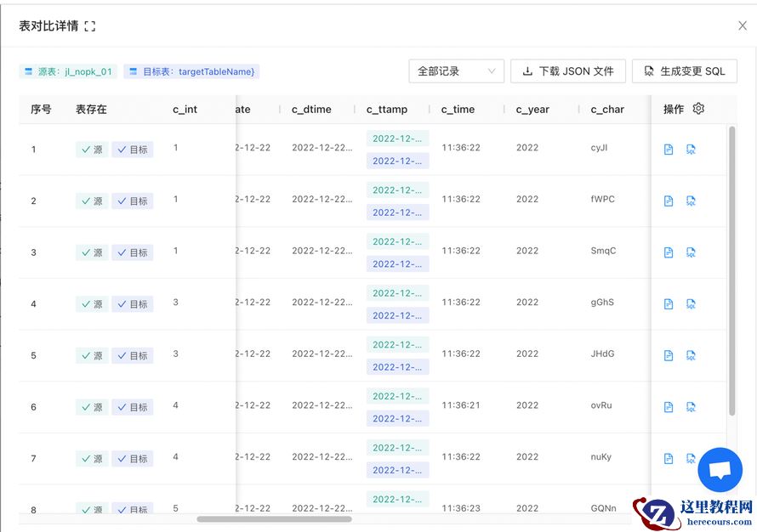Click blue target c_ttamp value in row 1
Image resolution: width=757 pixels, height=532 pixels.
[x=397, y=161]
